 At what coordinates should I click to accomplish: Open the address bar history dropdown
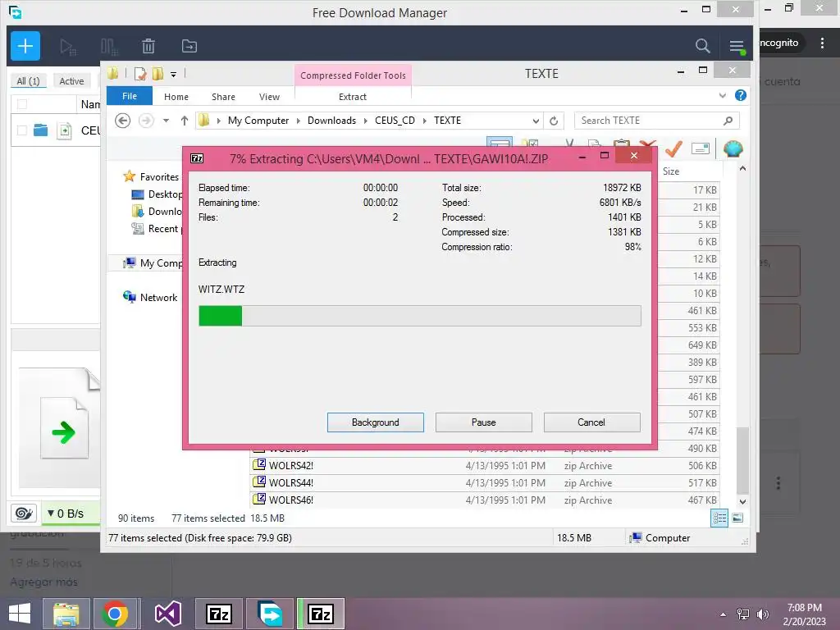tap(535, 121)
